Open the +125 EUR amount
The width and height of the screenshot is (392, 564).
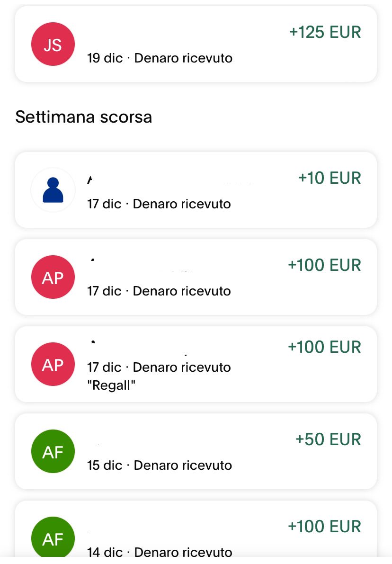[x=325, y=32]
